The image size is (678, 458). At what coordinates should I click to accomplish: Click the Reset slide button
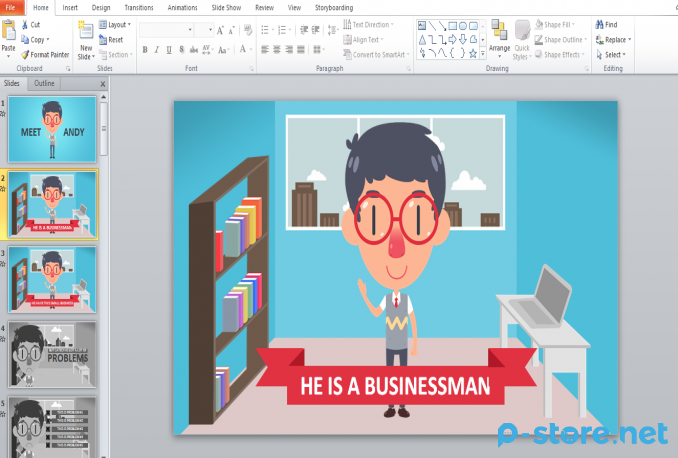pos(111,39)
